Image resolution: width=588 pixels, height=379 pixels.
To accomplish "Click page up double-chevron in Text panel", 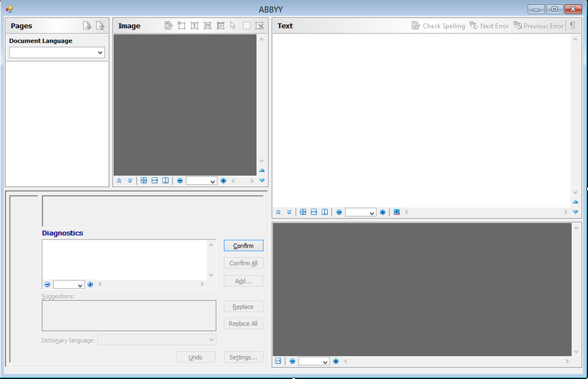I will (x=278, y=212).
